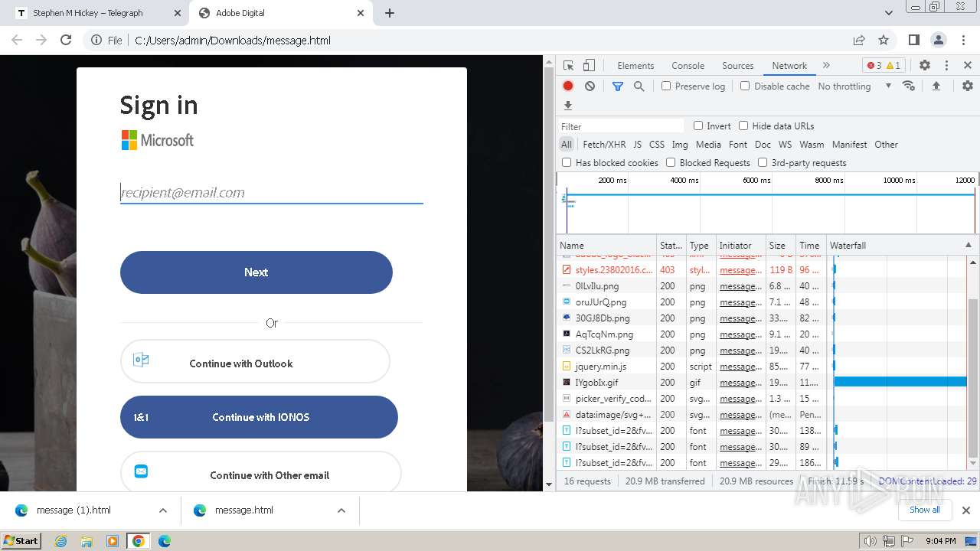Choose Continue with Outlook
This screenshot has width=980, height=551.
(x=255, y=363)
